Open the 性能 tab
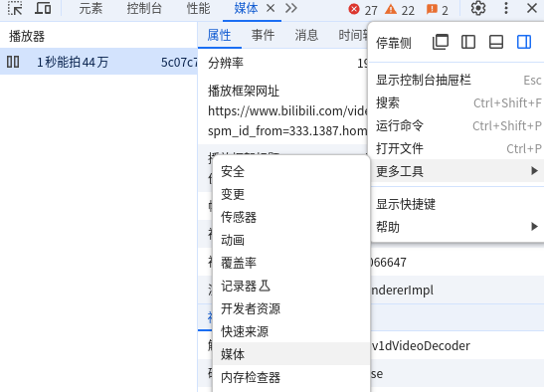This screenshot has height=392, width=544. tap(198, 8)
